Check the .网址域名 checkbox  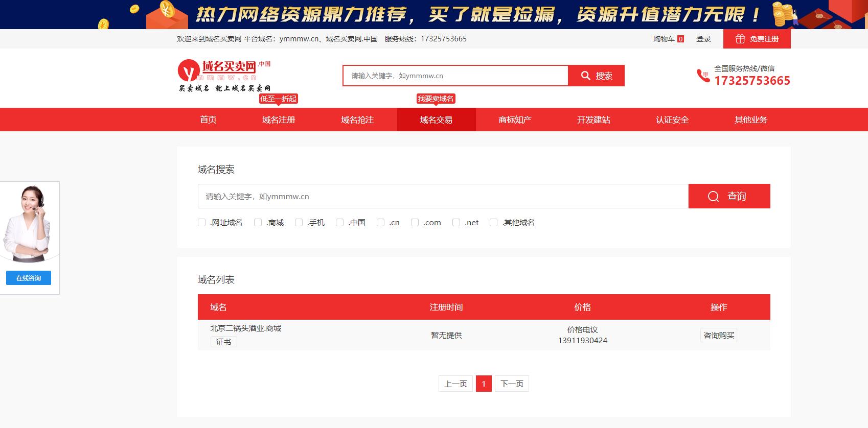tap(201, 223)
